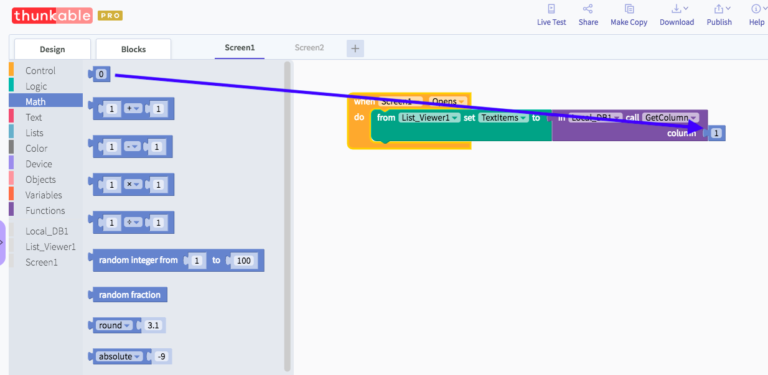Click the orange Control color swatch
Image resolution: width=768 pixels, height=375 pixels.
pyautogui.click(x=11, y=70)
